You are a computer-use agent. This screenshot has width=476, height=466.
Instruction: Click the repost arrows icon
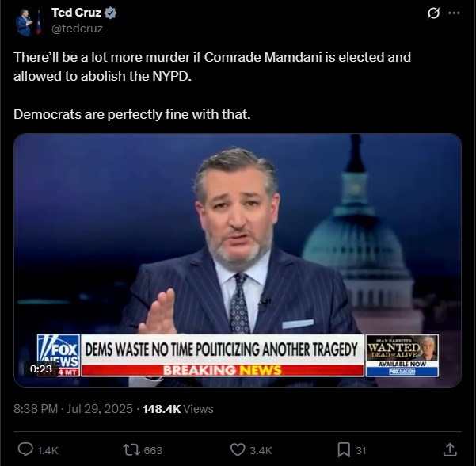(131, 450)
